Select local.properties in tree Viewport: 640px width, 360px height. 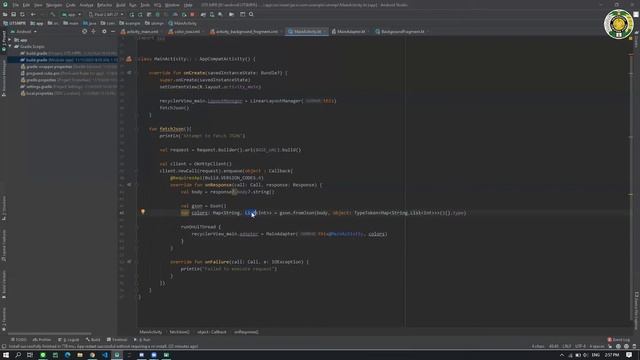(x=69, y=93)
